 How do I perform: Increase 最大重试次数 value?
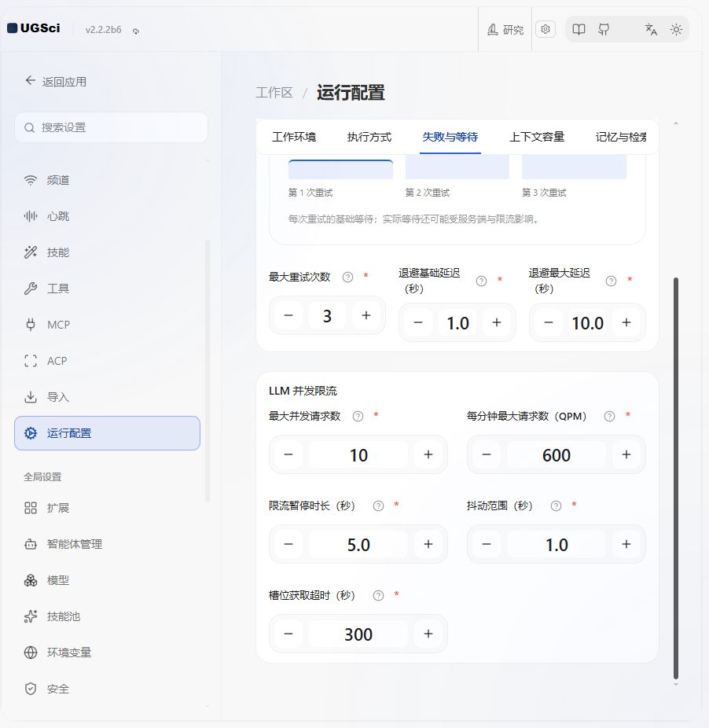point(366,316)
